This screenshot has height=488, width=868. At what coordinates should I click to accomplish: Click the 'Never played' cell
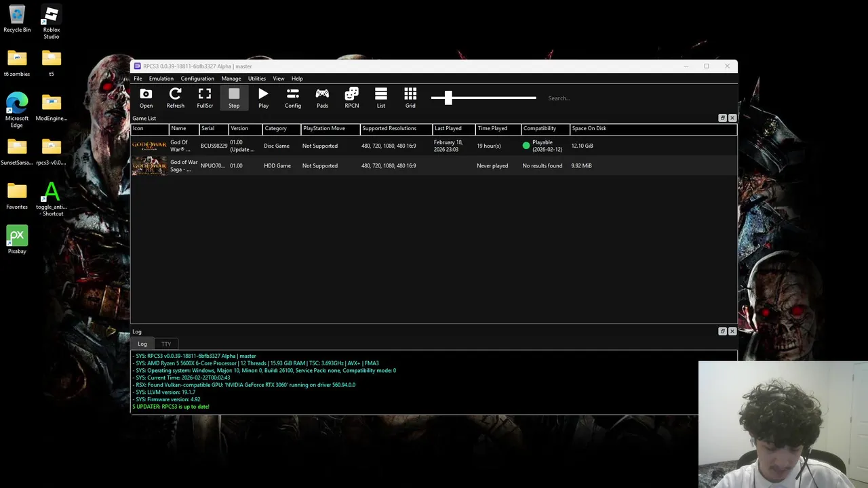click(492, 165)
